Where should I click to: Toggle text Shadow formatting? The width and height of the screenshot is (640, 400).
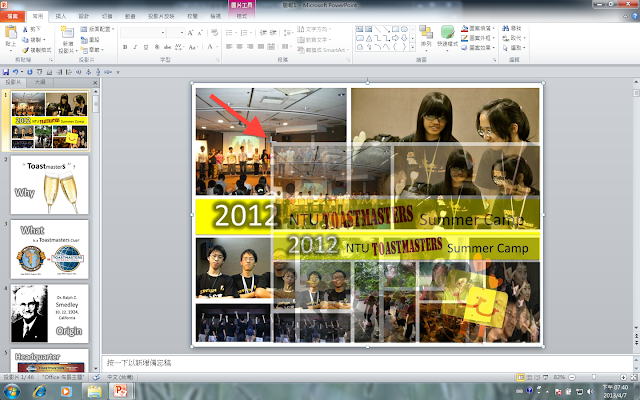pos(157,47)
